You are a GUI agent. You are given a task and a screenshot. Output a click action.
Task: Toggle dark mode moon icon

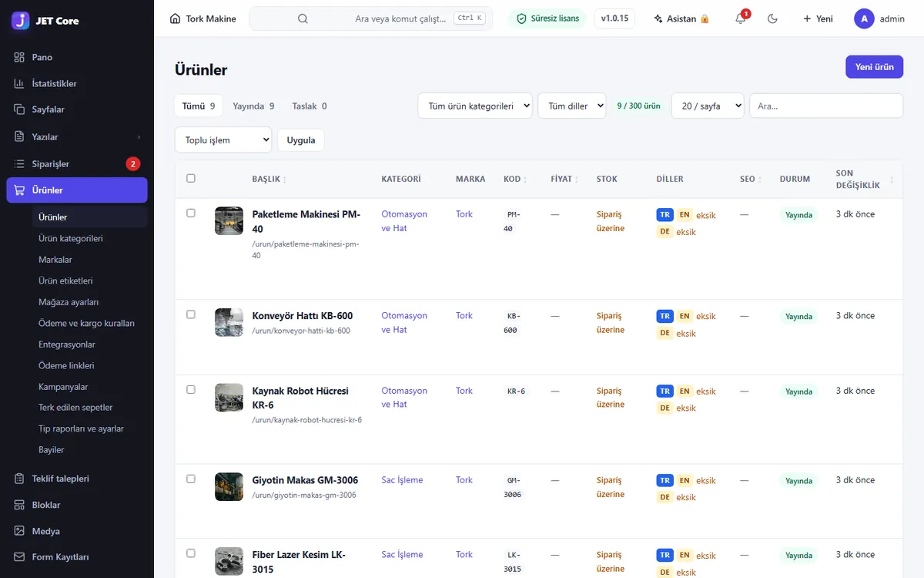tap(773, 18)
